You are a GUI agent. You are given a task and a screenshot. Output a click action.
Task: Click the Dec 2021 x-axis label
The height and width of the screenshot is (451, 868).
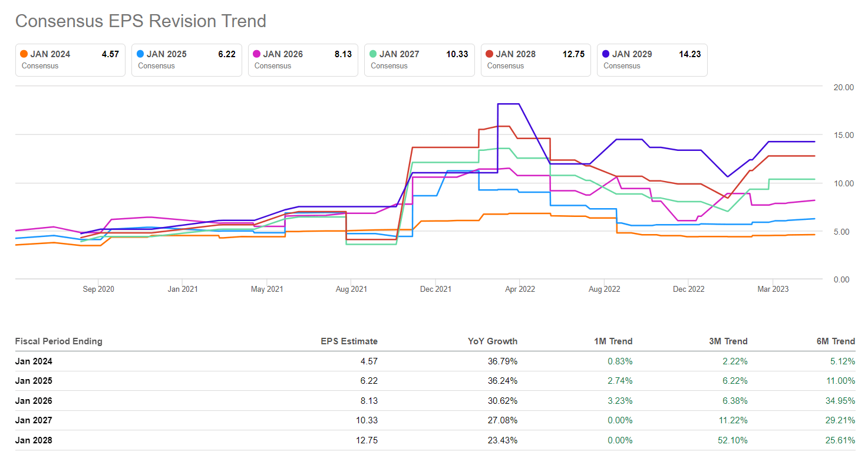click(x=435, y=289)
